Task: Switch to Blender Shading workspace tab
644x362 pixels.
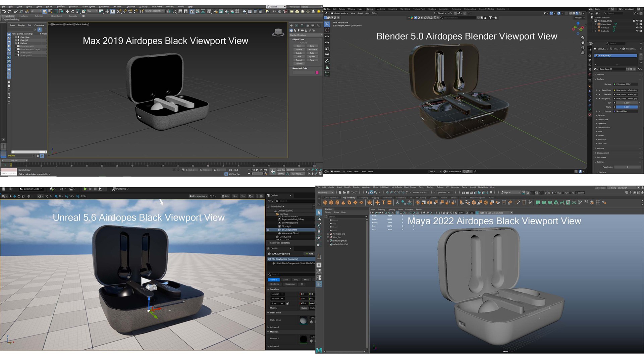Action: [432, 9]
